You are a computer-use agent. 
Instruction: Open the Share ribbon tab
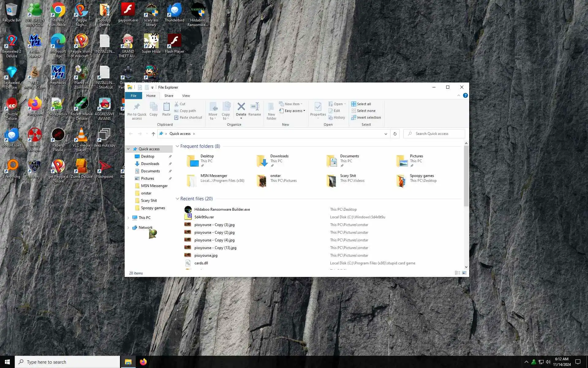(x=169, y=96)
